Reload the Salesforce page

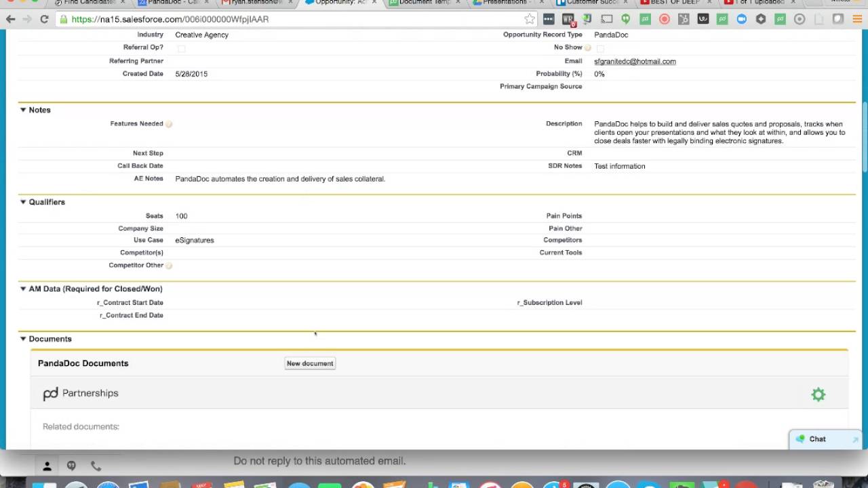click(44, 19)
